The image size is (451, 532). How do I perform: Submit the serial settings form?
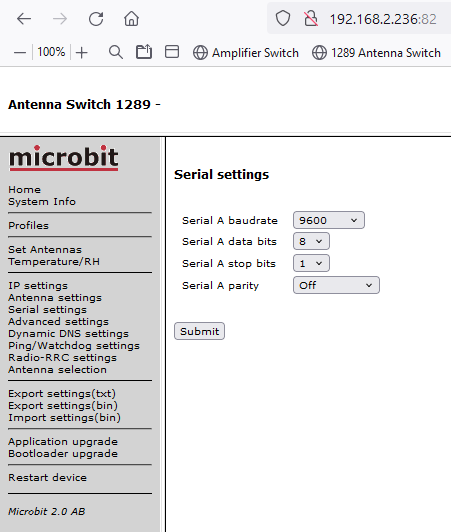[200, 331]
